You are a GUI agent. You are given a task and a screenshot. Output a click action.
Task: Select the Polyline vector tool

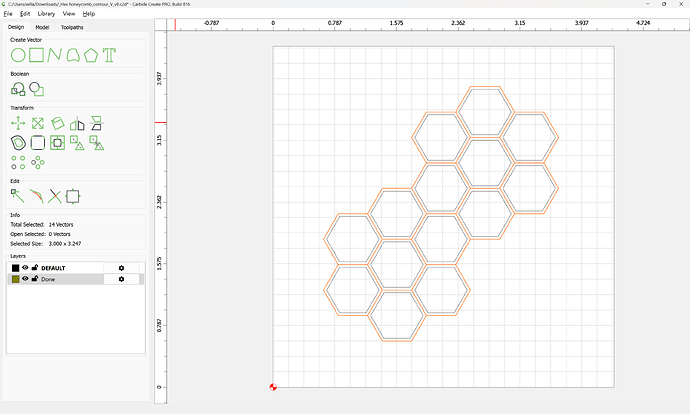pyautogui.click(x=55, y=55)
